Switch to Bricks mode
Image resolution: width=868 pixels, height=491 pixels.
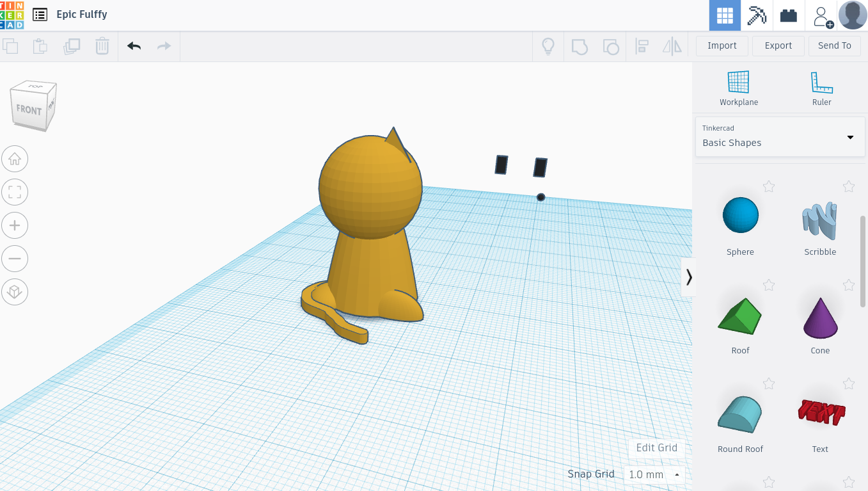(x=789, y=15)
